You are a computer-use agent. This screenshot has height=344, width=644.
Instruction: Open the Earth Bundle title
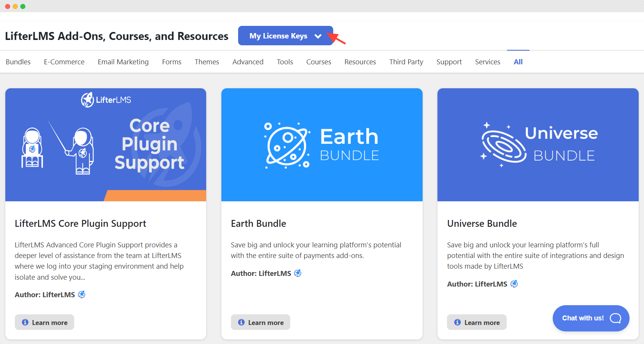pyautogui.click(x=258, y=223)
